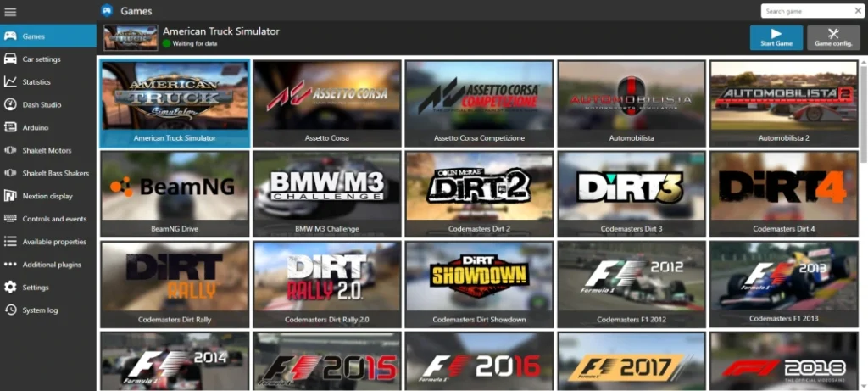This screenshot has width=868, height=391.
Task: Select the Assetto Corsa game tile
Action: tap(327, 103)
